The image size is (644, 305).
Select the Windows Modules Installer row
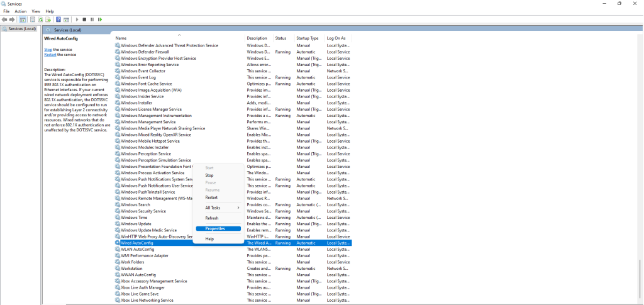233,147
